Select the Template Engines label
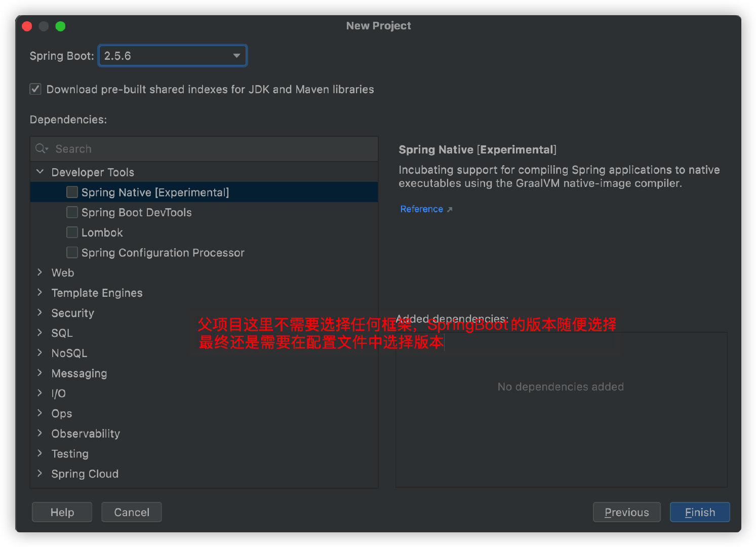756x547 pixels. (x=97, y=293)
